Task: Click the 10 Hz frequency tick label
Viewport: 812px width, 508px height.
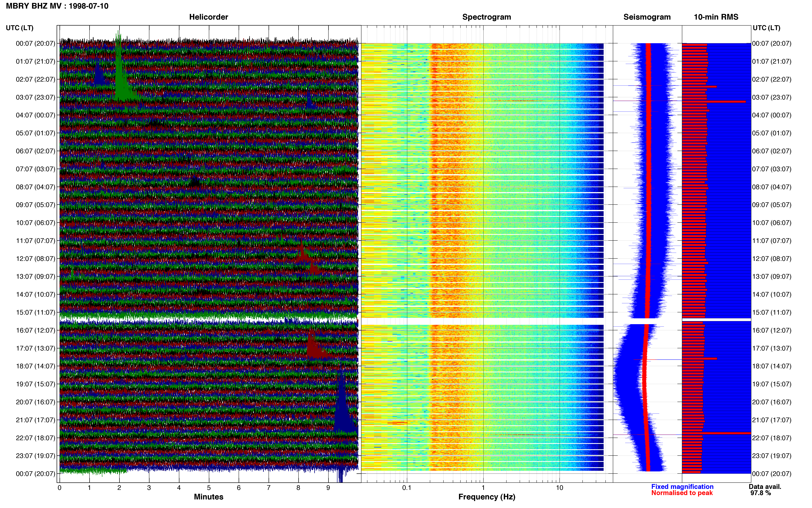Action: point(559,487)
